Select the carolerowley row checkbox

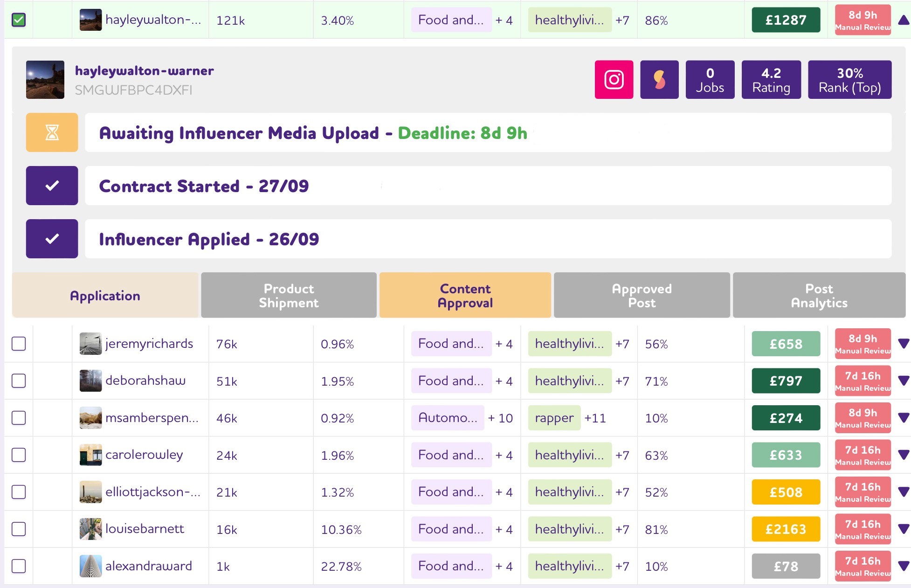click(19, 455)
